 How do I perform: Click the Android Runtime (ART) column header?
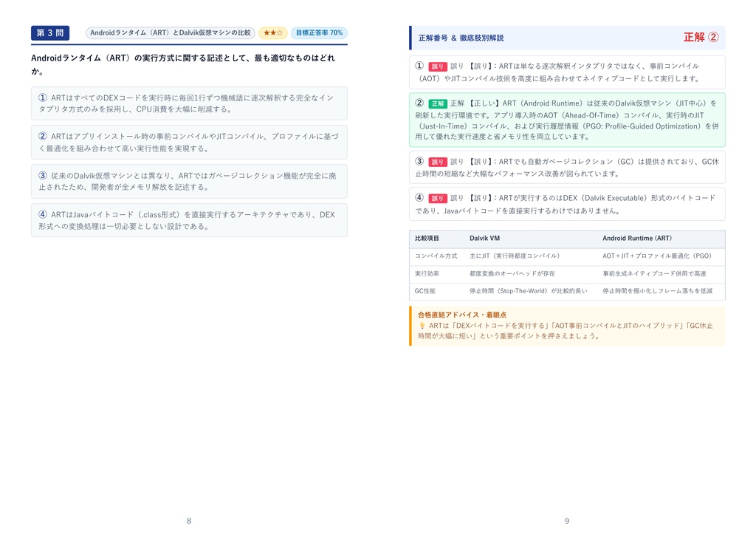pos(637,239)
